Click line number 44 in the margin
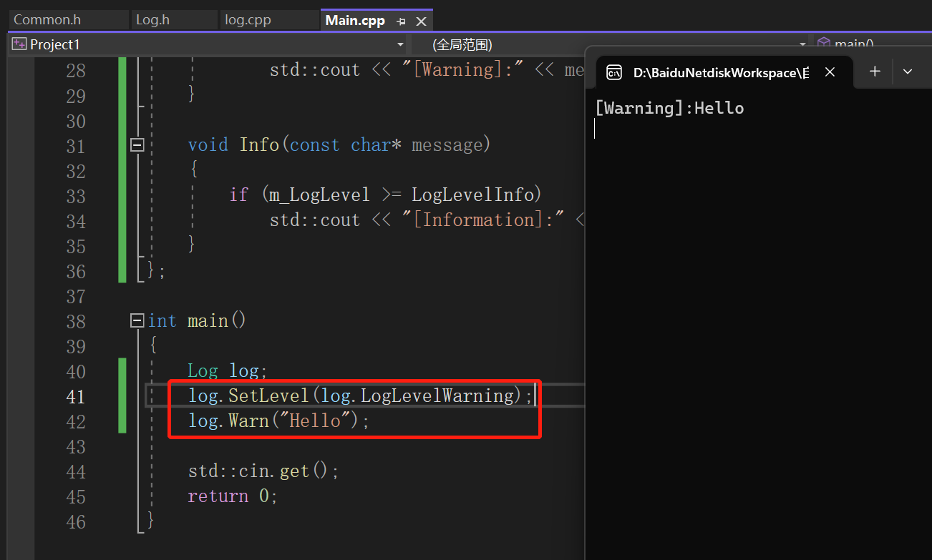 75,471
